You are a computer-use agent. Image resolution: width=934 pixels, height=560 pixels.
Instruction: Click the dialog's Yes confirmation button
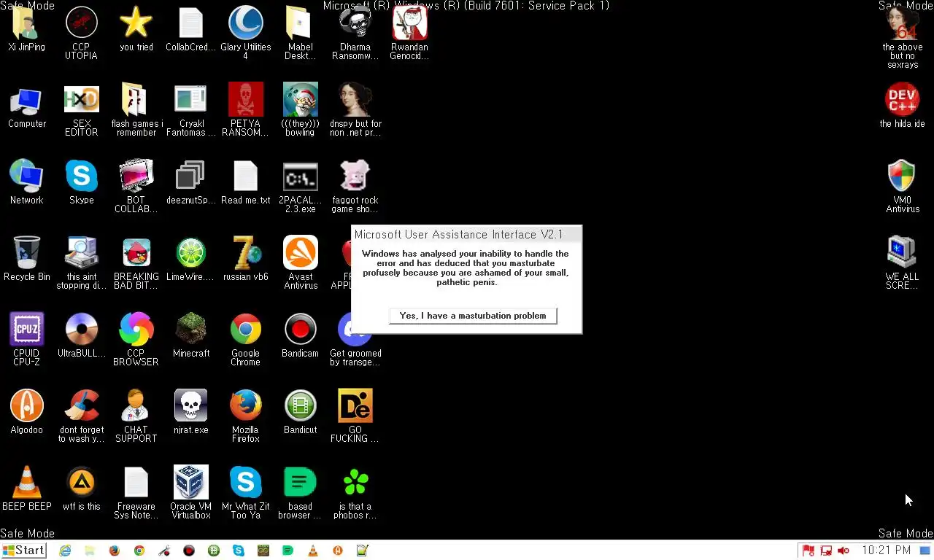tap(473, 316)
